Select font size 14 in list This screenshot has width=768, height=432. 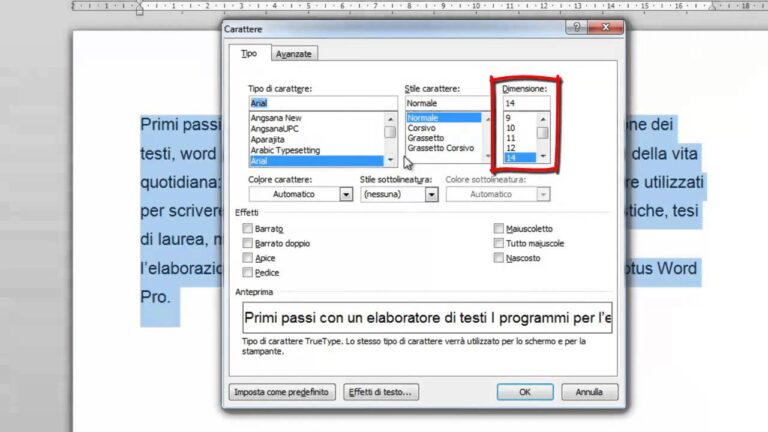pyautogui.click(x=520, y=158)
